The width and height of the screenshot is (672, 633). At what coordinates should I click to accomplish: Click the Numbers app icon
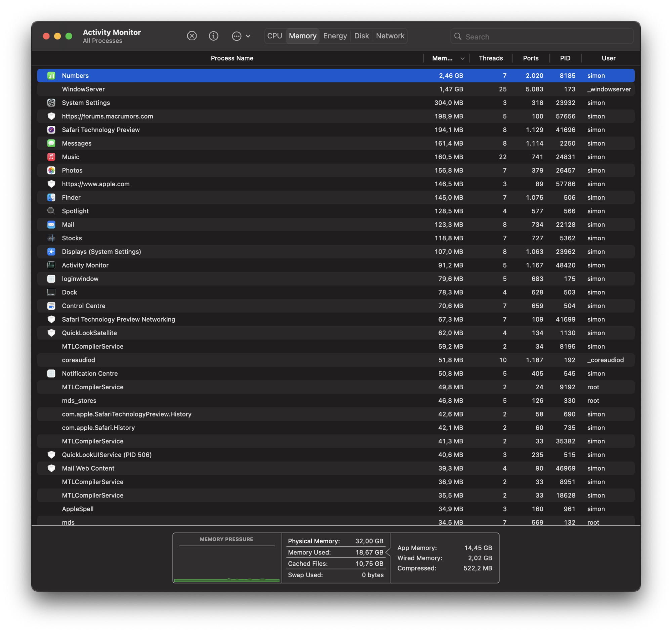(x=51, y=76)
